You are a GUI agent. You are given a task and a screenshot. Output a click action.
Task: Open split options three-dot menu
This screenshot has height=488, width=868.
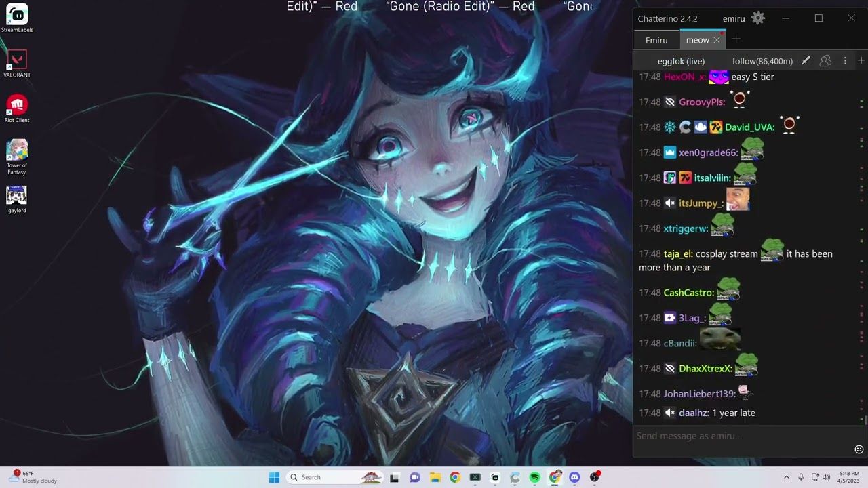coord(845,61)
